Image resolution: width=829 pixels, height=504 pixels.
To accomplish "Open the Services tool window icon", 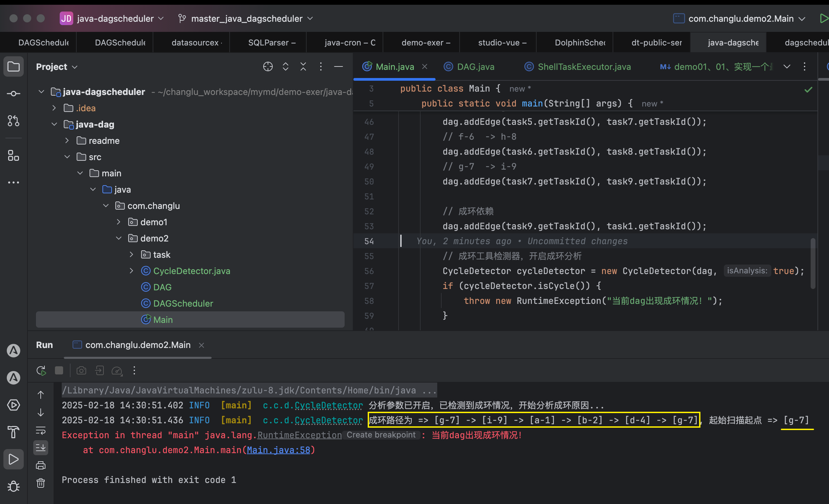I will (x=14, y=405).
